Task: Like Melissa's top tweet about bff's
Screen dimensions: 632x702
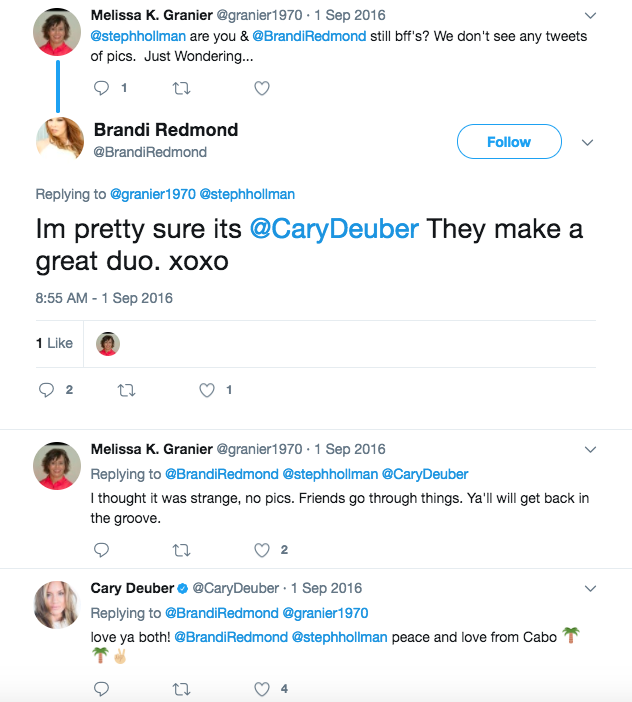Action: click(262, 88)
